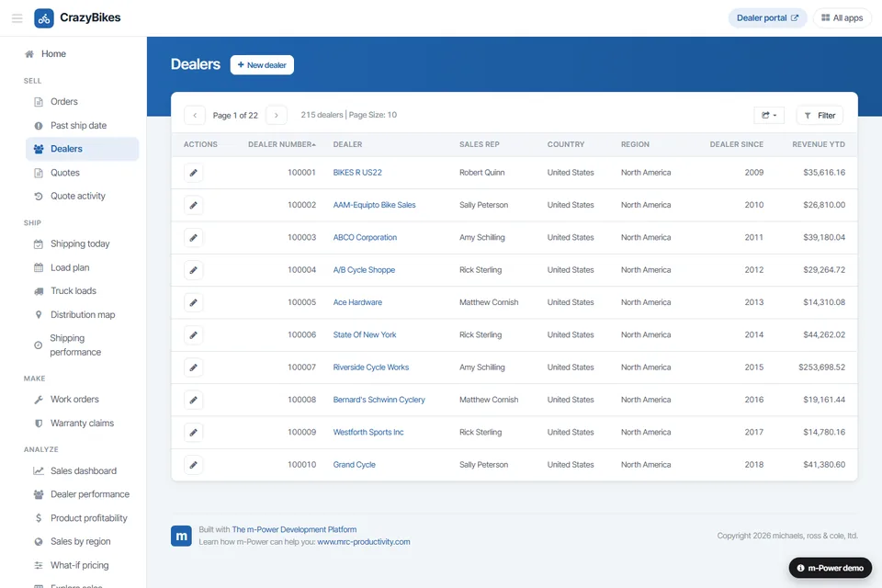
Task: Open ABCO Corporation dealer link
Action: (365, 237)
